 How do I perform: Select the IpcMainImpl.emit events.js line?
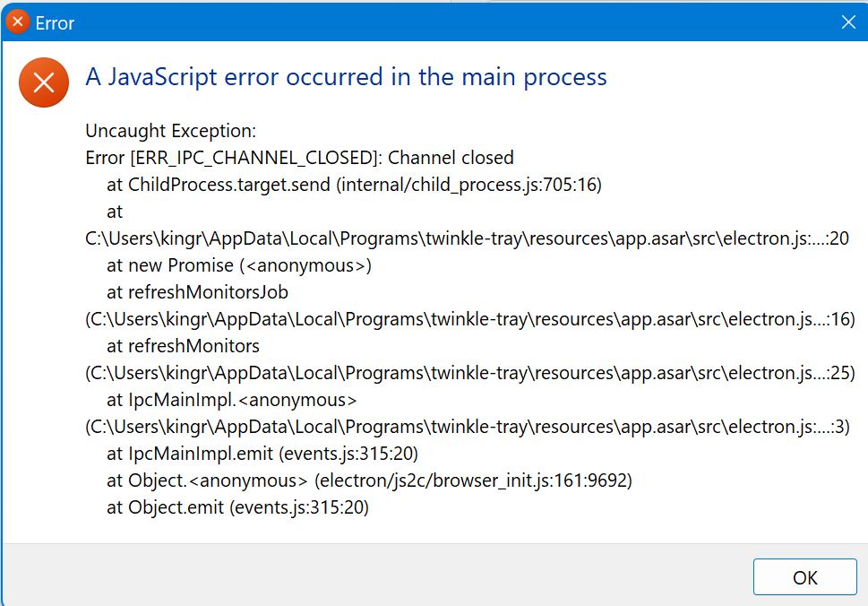click(x=261, y=454)
